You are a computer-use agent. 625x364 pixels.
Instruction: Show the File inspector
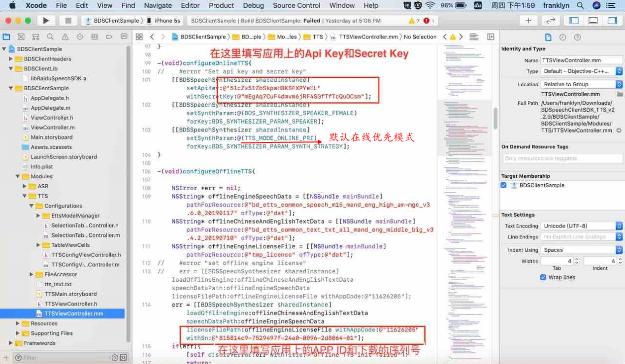[x=548, y=37]
